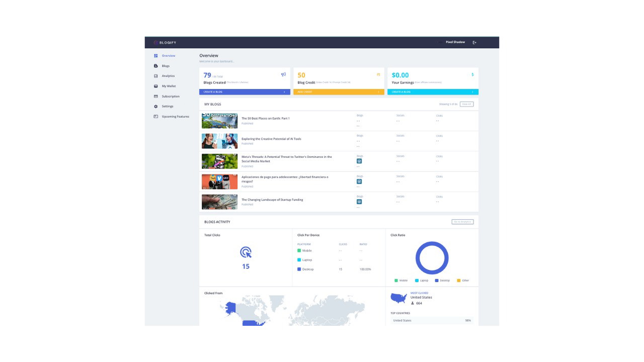Open Analytics using its sidebar icon
The image size is (644, 362).
(x=155, y=76)
